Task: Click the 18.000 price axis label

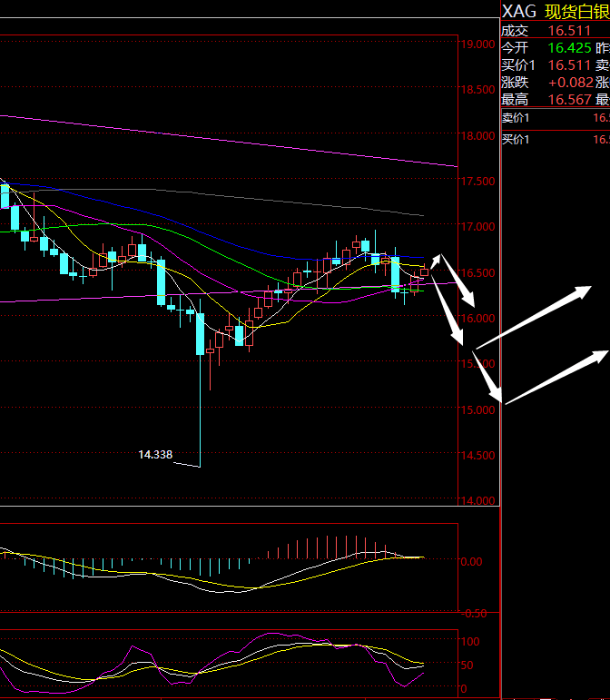Action: [x=477, y=135]
